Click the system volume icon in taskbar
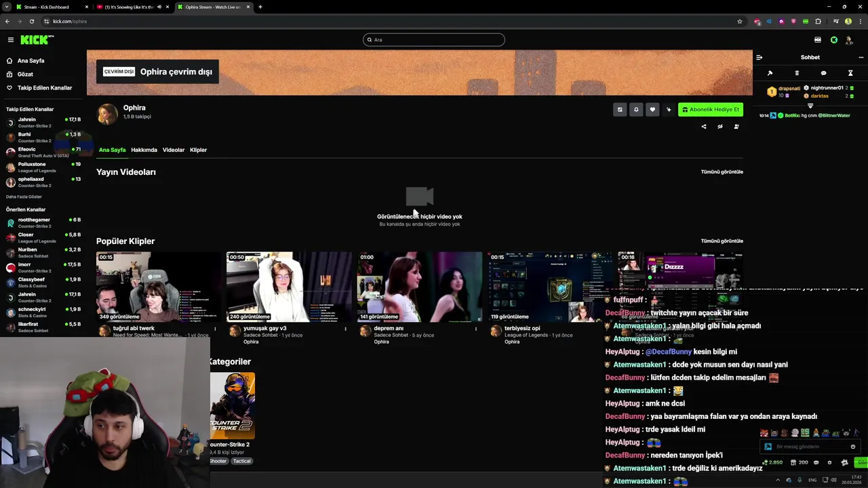 (833, 480)
